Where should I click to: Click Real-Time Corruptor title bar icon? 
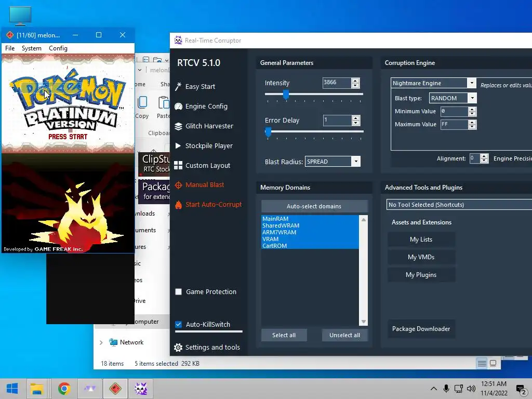coord(178,40)
